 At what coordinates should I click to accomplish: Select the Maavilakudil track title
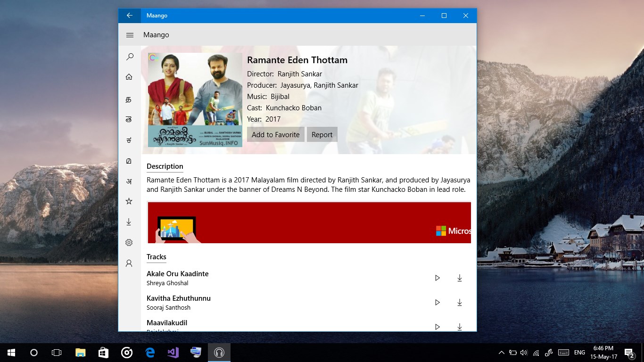[x=167, y=323]
